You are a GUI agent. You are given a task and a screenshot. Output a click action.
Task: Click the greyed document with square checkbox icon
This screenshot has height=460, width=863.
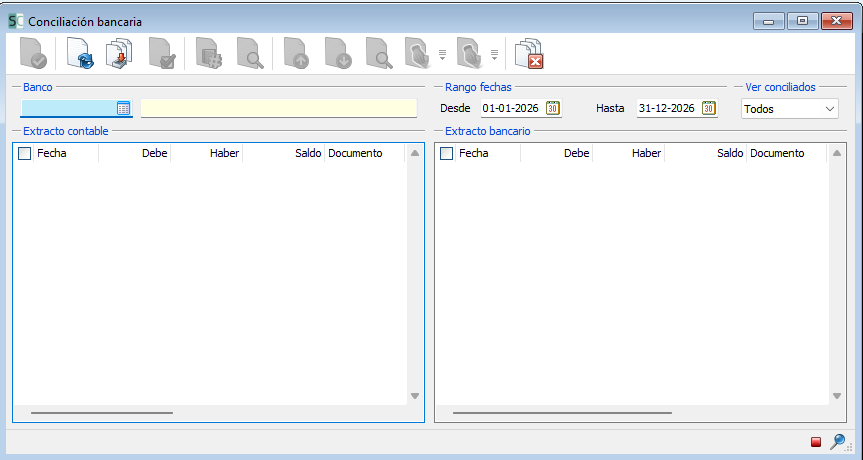coord(162,53)
